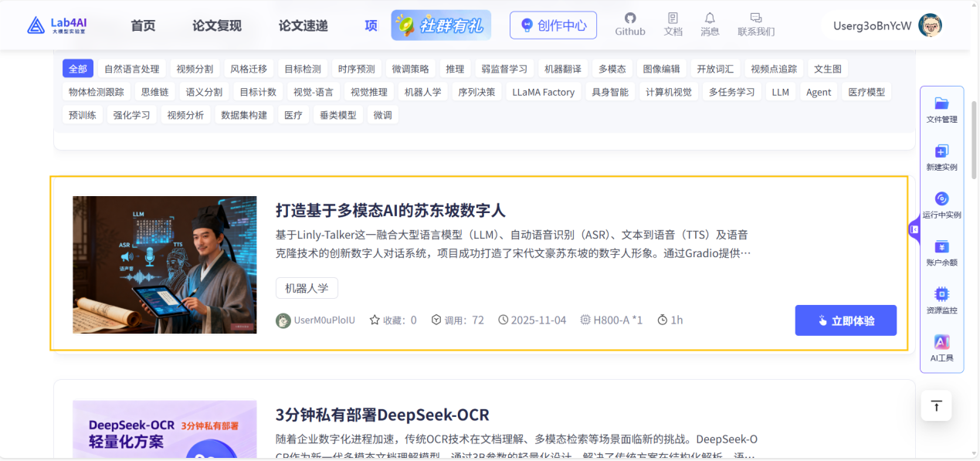Select the 序列决策 tag

coord(477,92)
